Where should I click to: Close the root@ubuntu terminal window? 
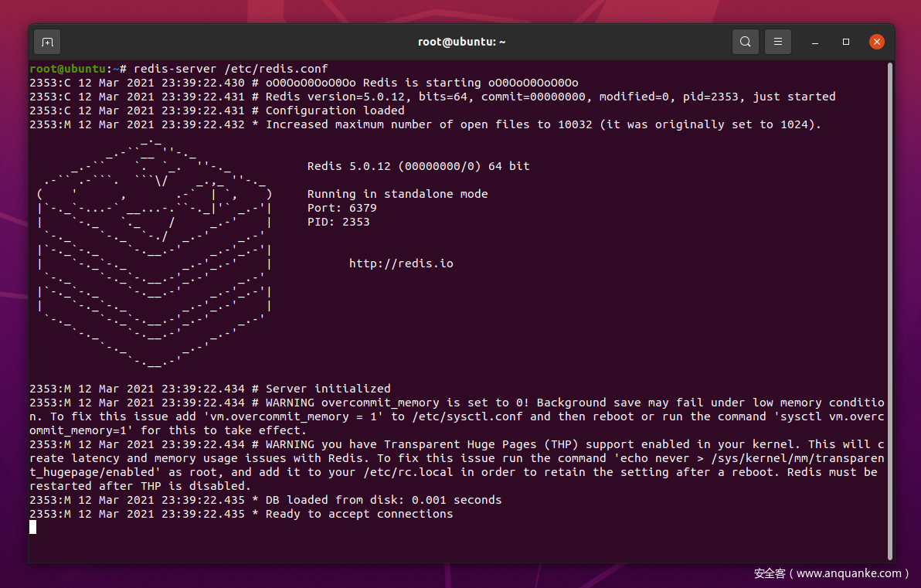tap(876, 42)
